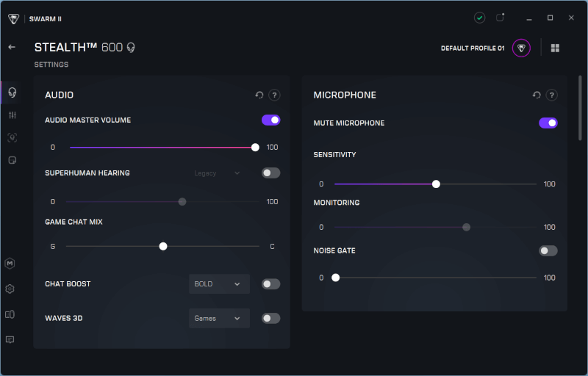This screenshot has width=588, height=376.
Task: Click the headset icon beside STEALTH 600
Action: pyautogui.click(x=131, y=48)
